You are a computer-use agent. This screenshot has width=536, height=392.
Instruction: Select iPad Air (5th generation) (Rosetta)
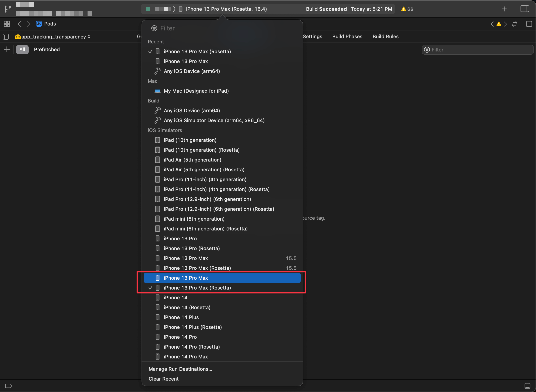[x=222, y=170]
